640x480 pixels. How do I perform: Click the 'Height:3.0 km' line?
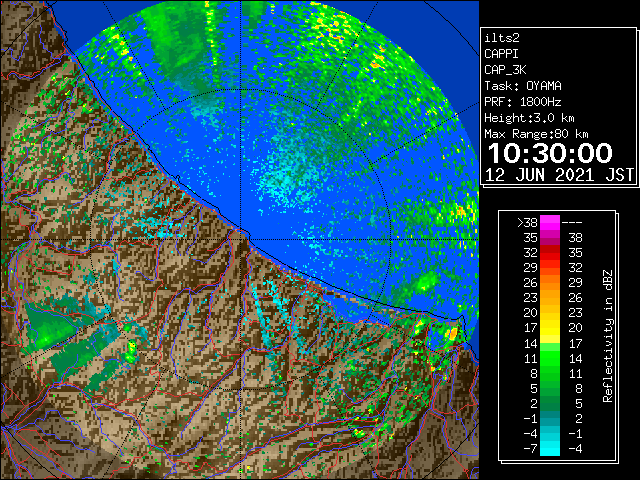(x=529, y=118)
